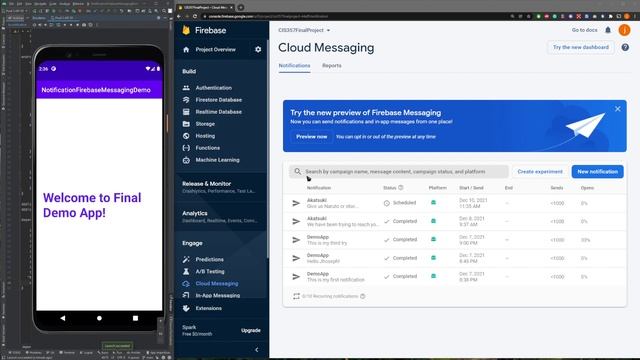Click the recurring notifications help icon
640x360 pixels.
362,296
